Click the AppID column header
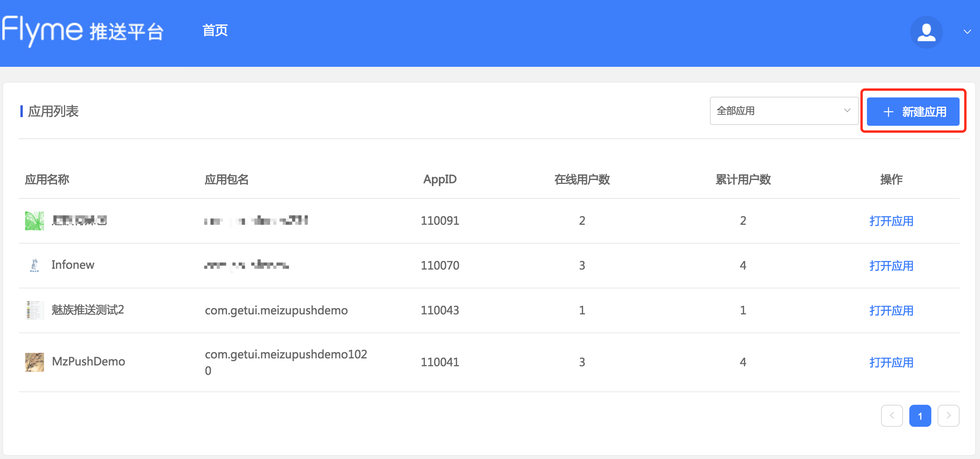 [x=440, y=179]
